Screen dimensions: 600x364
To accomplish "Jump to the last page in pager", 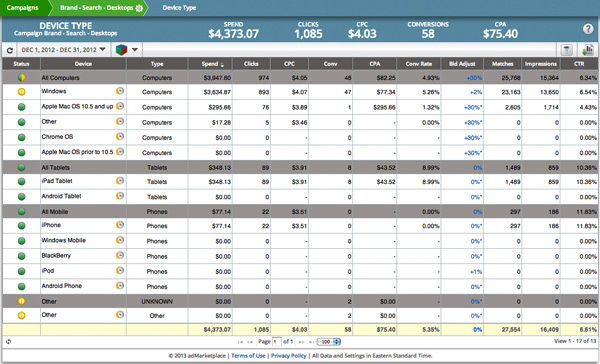I will 311,342.
